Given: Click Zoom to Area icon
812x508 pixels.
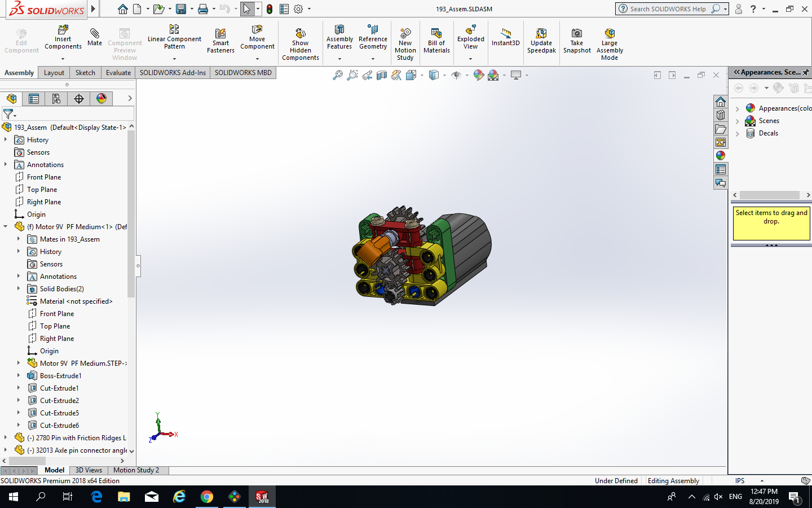Looking at the screenshot, I should (x=352, y=75).
